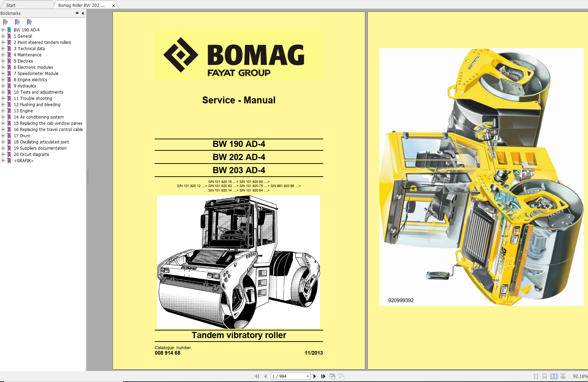Expand the 20 Circuit diagrams bookmark node

[3, 155]
